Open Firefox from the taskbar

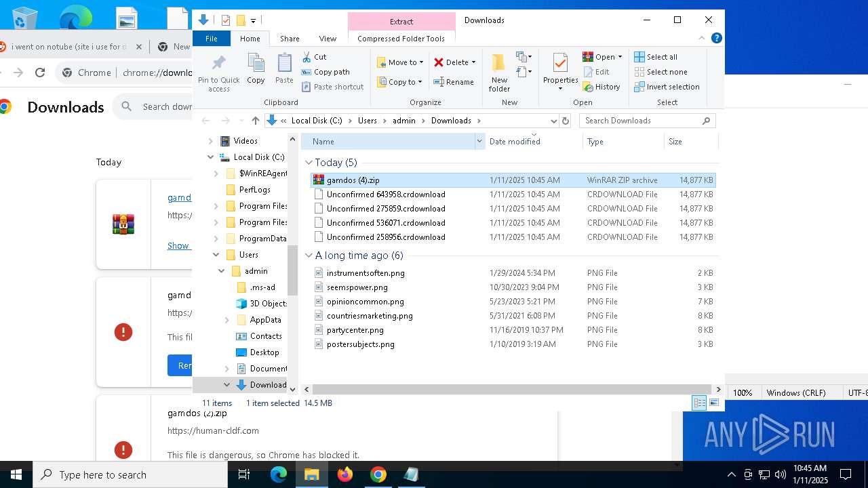345,474
